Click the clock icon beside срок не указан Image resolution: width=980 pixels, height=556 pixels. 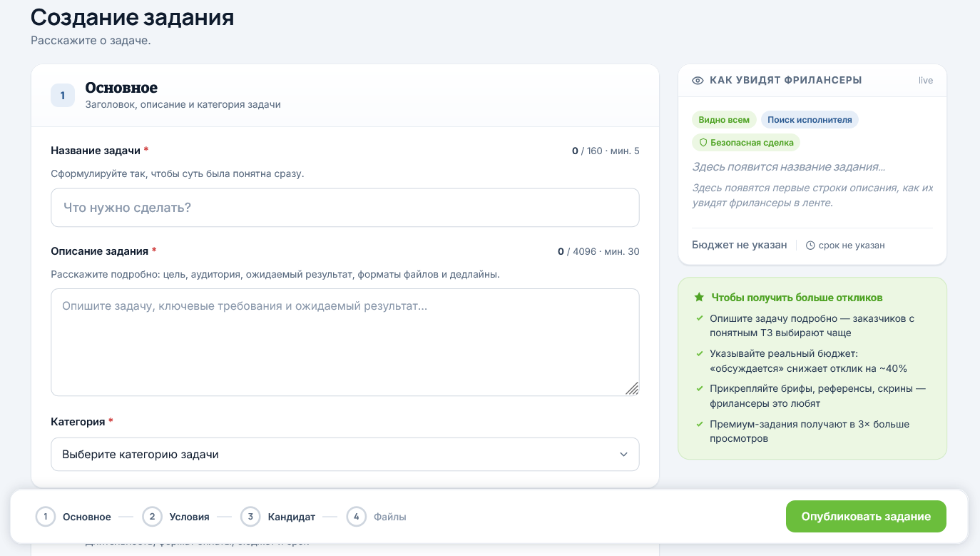coord(810,246)
